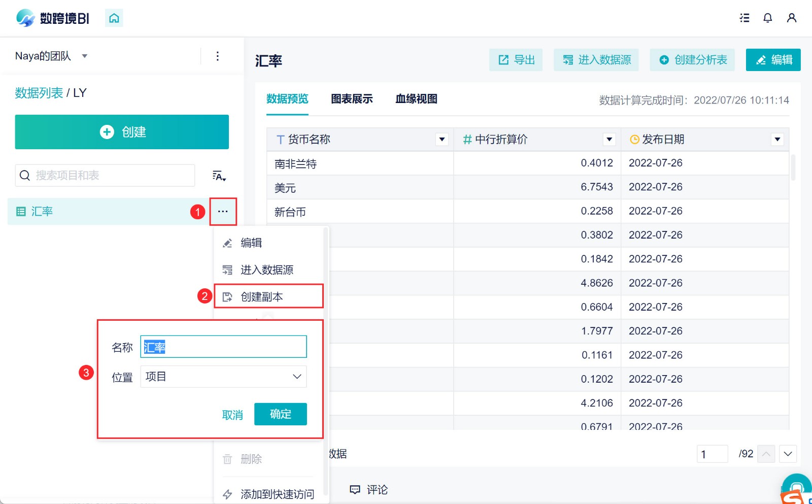Screen dimensions: 812x504
Task: Go to previous page arrow
Action: 766,454
